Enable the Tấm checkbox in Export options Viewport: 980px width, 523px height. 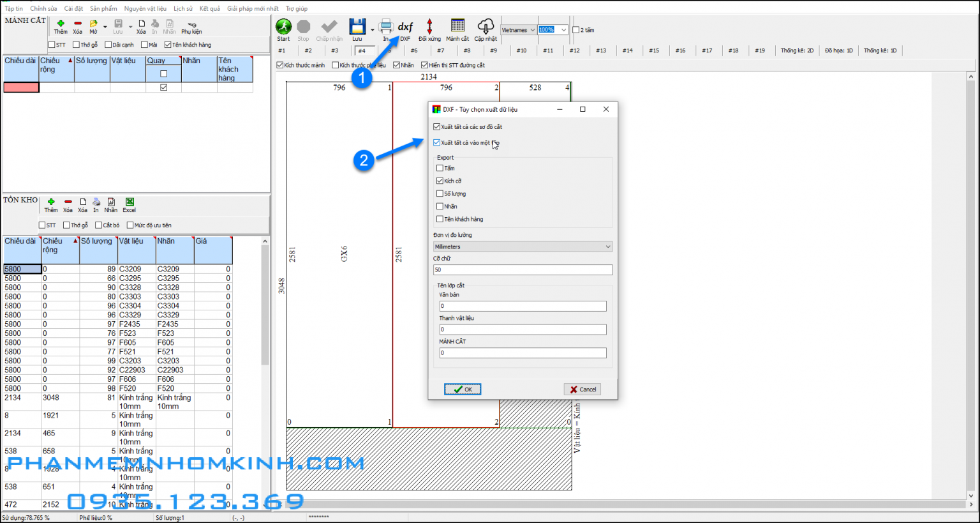(440, 168)
